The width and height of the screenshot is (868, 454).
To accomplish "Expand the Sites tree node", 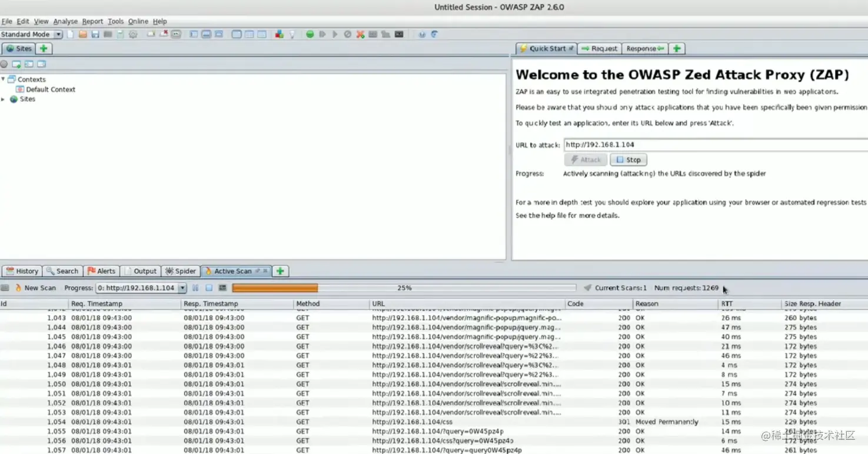I will point(4,99).
